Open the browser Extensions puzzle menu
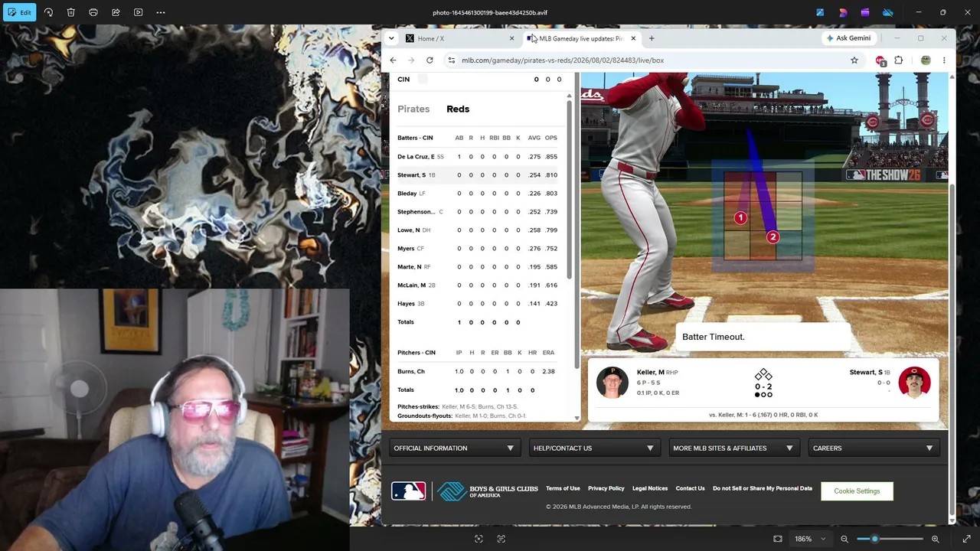Viewport: 980px width, 551px height. 899,60
